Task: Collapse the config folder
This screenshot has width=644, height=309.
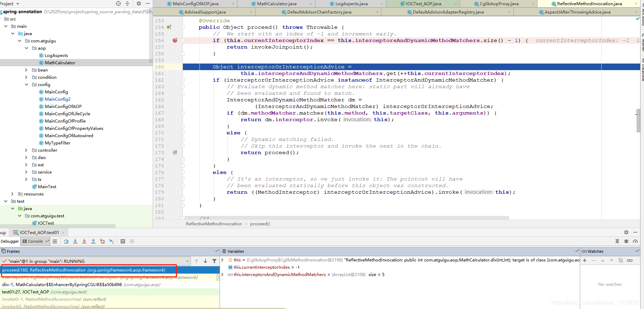Action: (26, 85)
